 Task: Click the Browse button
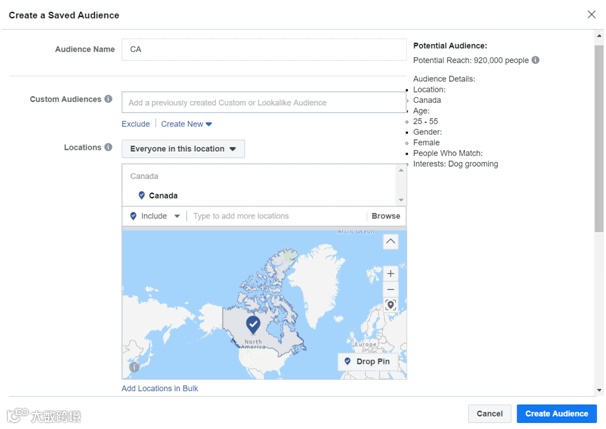coord(386,216)
